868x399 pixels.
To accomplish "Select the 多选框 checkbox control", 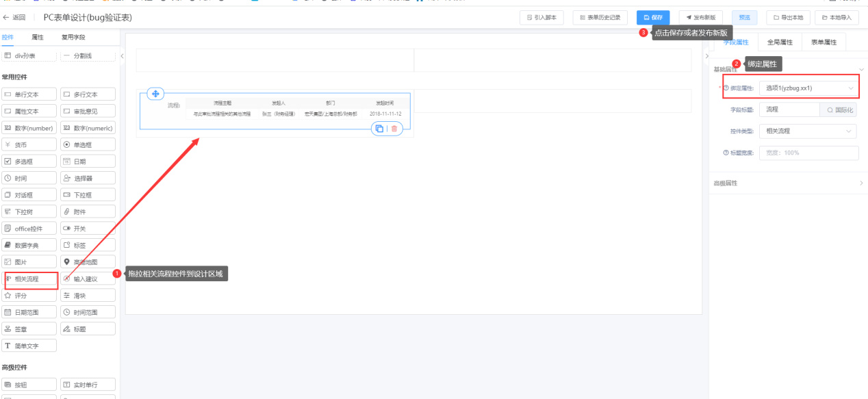I will tap(29, 162).
